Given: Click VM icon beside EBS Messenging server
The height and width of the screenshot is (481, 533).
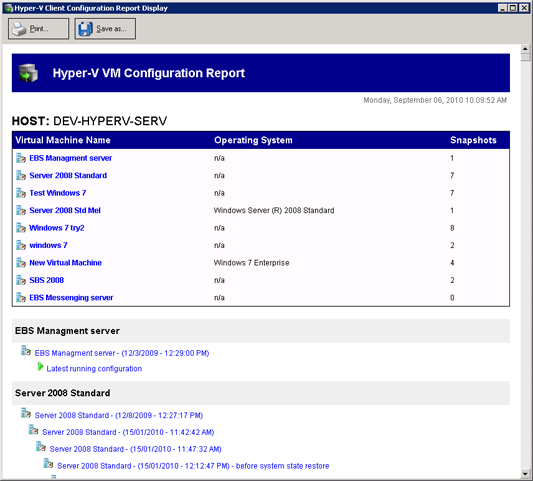Looking at the screenshot, I should point(21,298).
